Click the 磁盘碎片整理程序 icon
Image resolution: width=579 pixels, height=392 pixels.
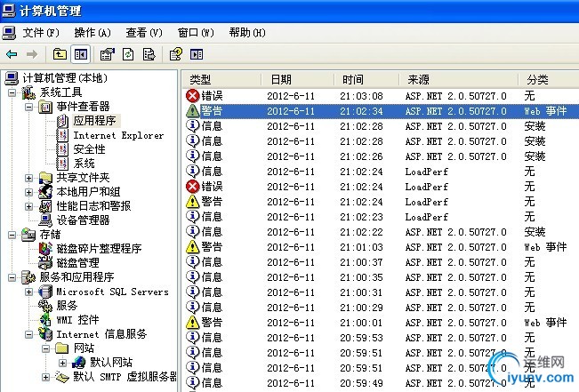point(45,248)
